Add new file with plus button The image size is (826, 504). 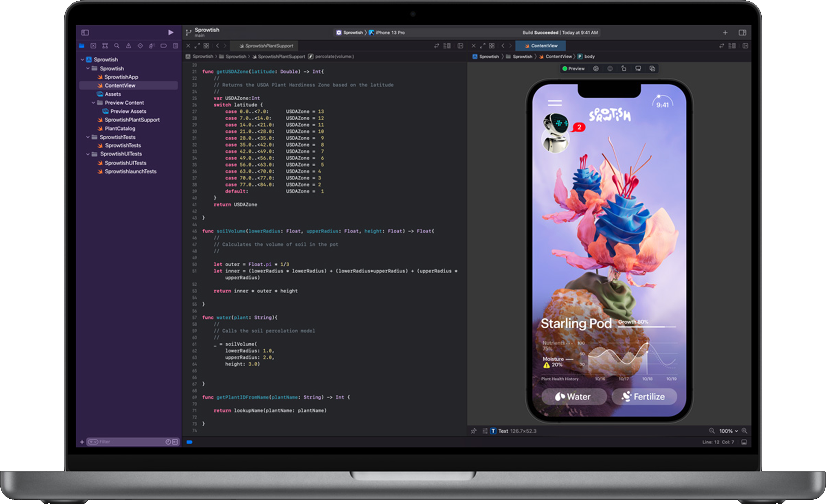82,442
